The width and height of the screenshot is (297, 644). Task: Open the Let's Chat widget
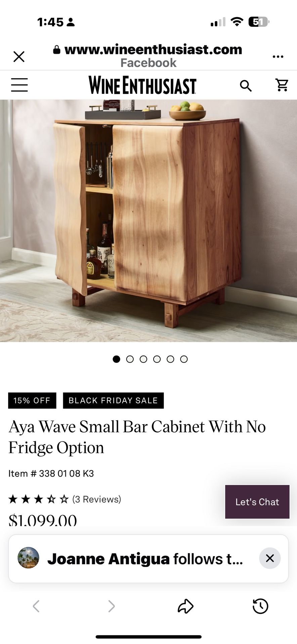tap(257, 502)
